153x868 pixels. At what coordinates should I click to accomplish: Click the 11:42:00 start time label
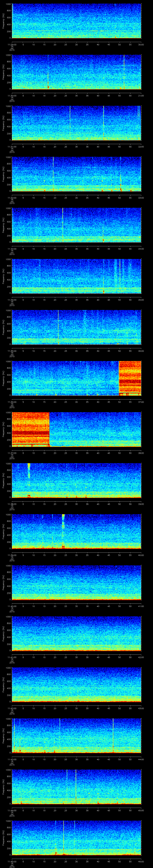(12, 708)
